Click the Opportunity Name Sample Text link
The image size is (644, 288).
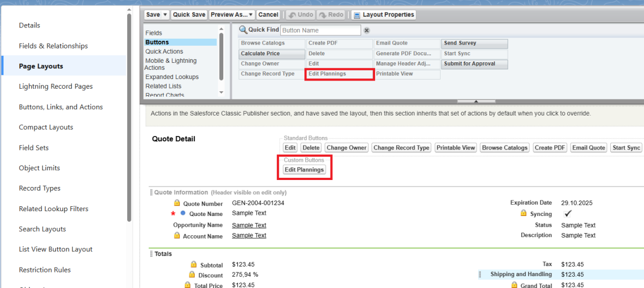pyautogui.click(x=249, y=226)
